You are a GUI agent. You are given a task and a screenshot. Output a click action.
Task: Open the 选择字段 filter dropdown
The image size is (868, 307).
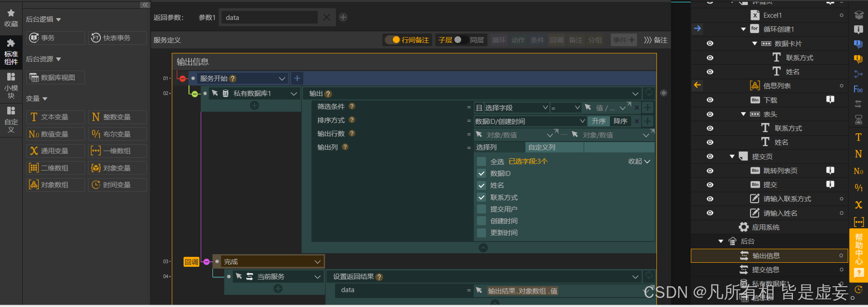516,108
